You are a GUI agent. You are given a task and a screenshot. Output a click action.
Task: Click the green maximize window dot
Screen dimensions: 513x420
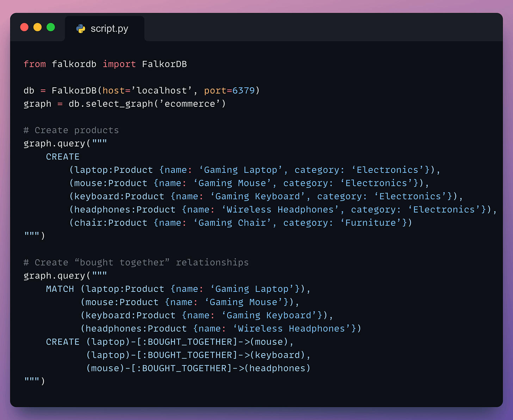point(51,27)
